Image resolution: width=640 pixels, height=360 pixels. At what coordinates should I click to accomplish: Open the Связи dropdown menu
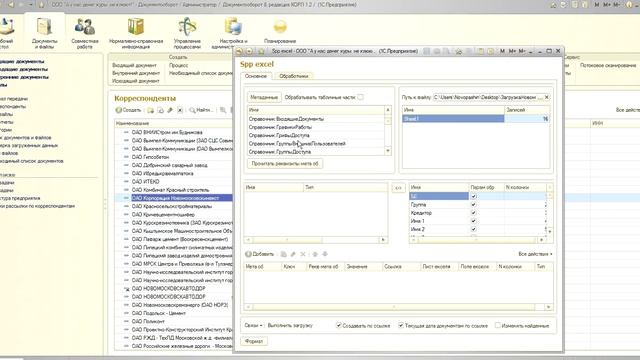pos(253,325)
